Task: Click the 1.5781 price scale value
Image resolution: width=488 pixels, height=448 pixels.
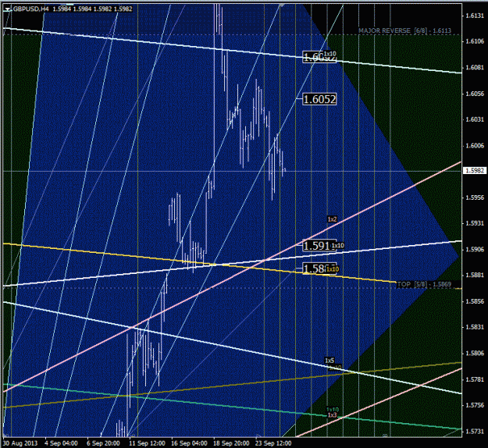Action: point(475,379)
